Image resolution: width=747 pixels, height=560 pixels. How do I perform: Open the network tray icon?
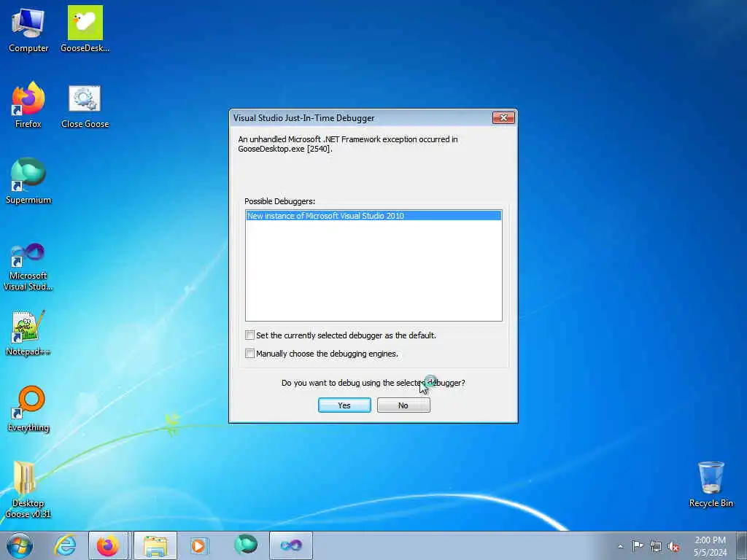click(x=656, y=546)
